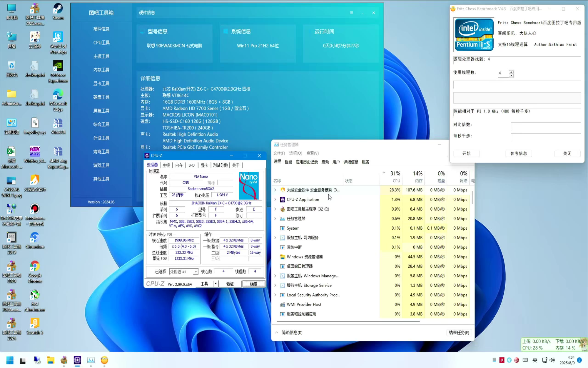The image size is (588, 368).
Task: Select 磁盘工具 in 图吧工具箱 sidebar
Action: pos(101,97)
